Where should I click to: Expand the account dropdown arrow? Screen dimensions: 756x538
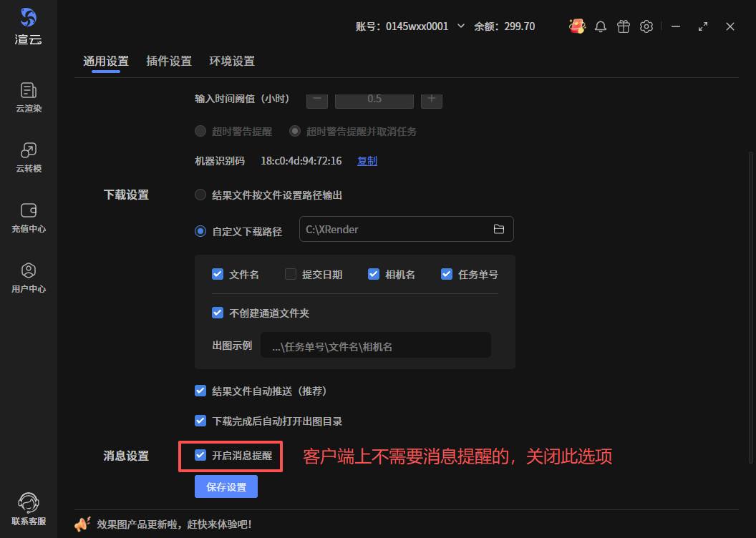click(461, 26)
